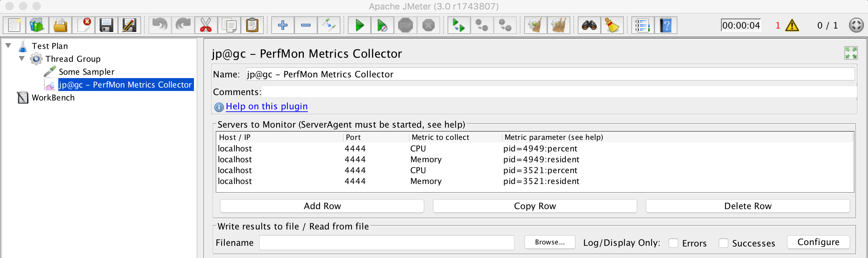868x258 pixels.
Task: Click the Comments input field
Action: point(559,92)
